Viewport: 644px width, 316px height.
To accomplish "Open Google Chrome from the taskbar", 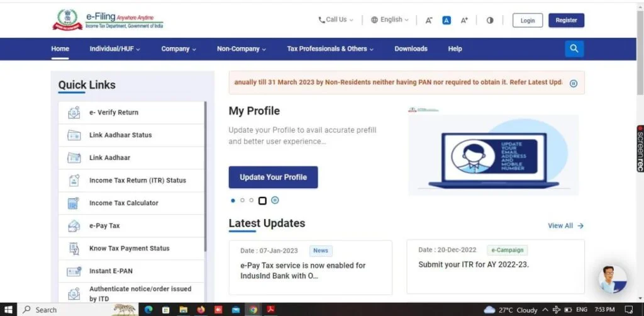I will (x=253, y=310).
